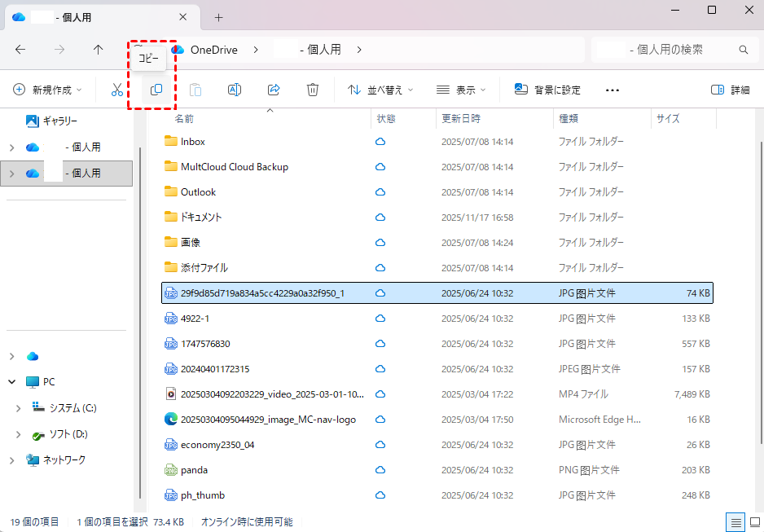Open the View (表示) dropdown
The width and height of the screenshot is (764, 532).
[x=461, y=90]
